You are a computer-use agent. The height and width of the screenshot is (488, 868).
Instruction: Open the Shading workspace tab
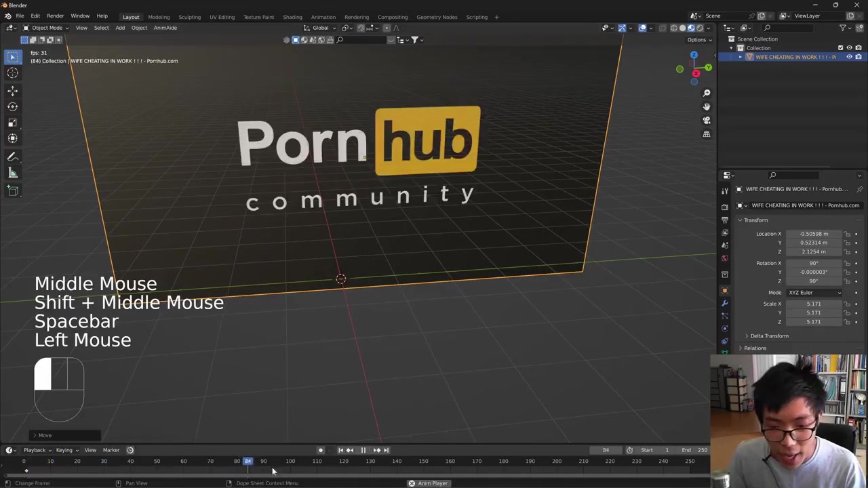(292, 17)
